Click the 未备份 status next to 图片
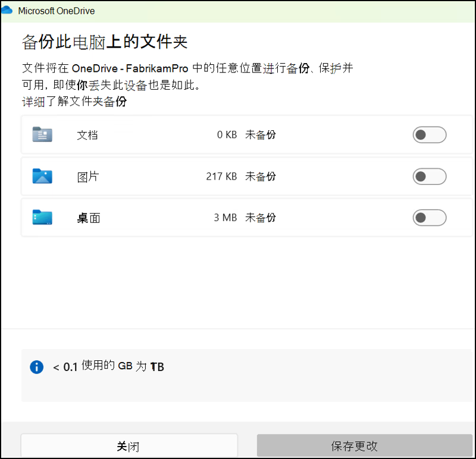 click(261, 176)
